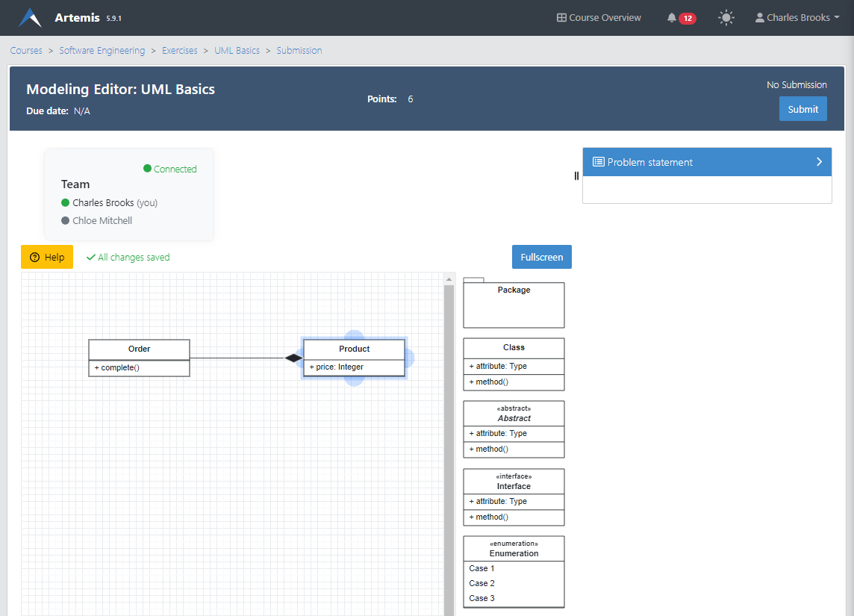854x616 pixels.
Task: Click the Connected status indicator
Action: tap(169, 169)
